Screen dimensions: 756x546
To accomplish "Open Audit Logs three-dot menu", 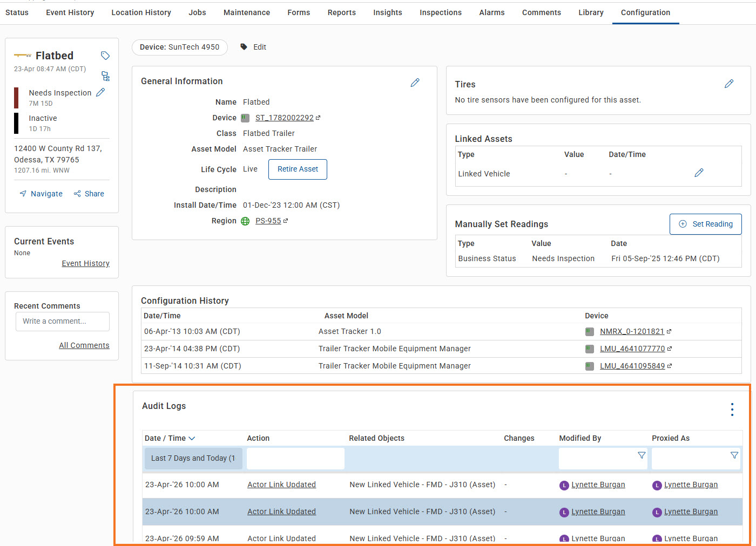I will coord(732,409).
